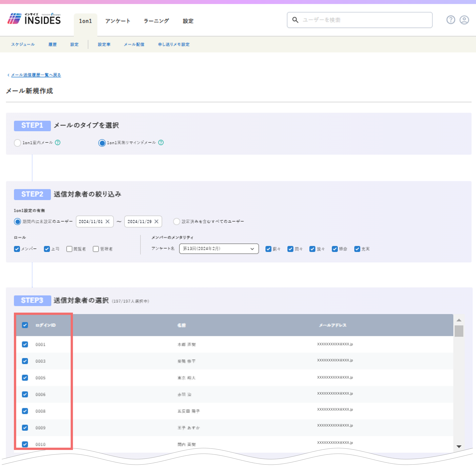
Task: Uncheck the row for login ID 0005
Action: click(x=25, y=378)
